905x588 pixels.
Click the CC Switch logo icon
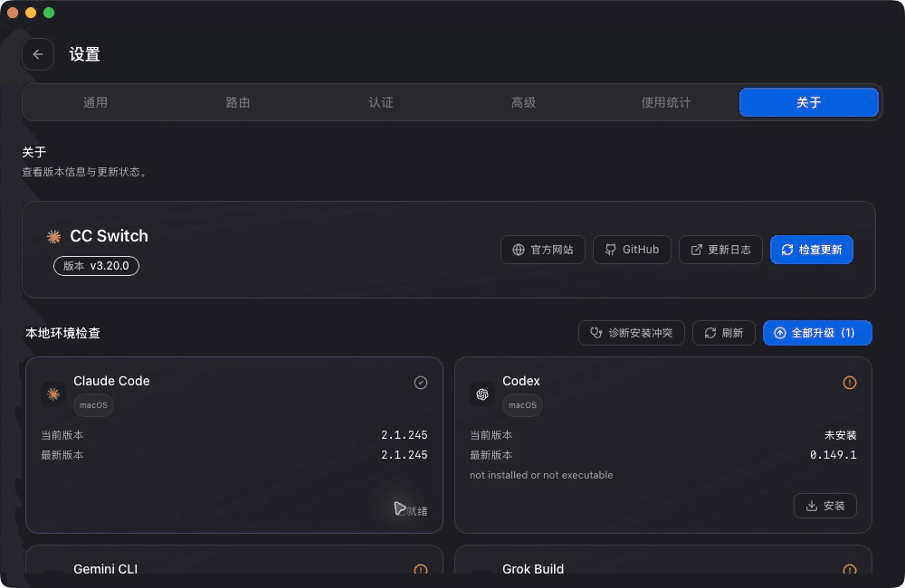pyautogui.click(x=53, y=236)
